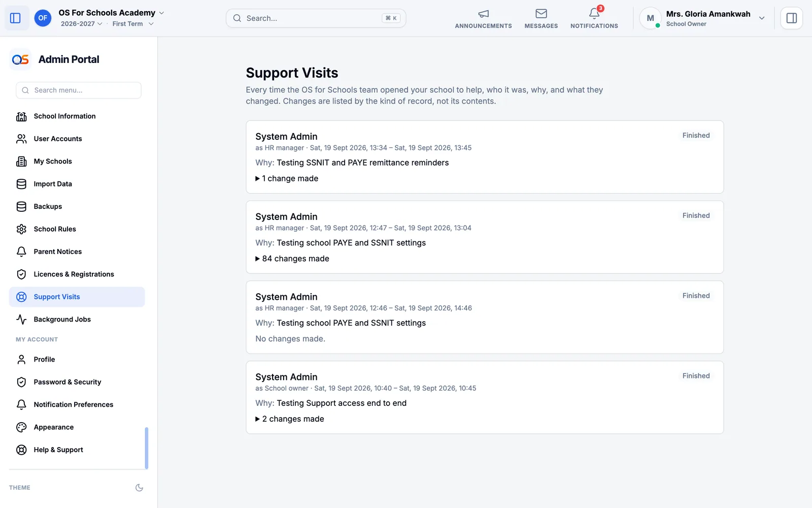The image size is (812, 508).
Task: Click the School Rules gear icon
Action: click(x=21, y=229)
